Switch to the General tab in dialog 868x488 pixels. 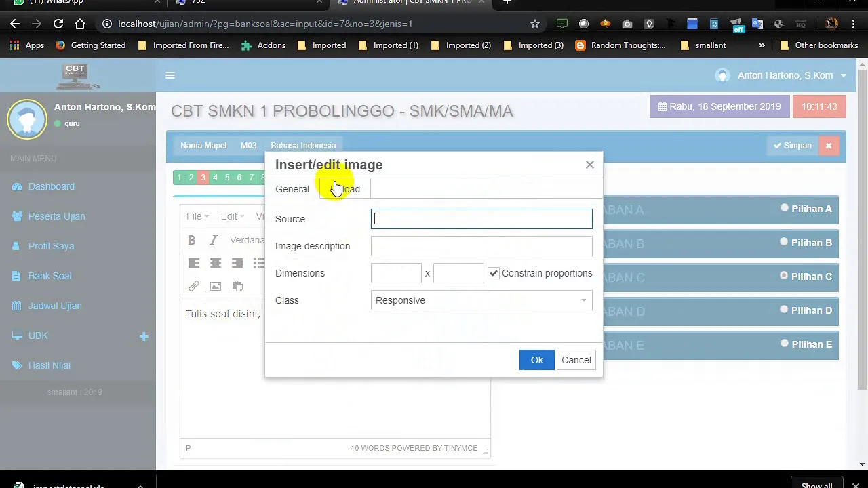point(292,189)
